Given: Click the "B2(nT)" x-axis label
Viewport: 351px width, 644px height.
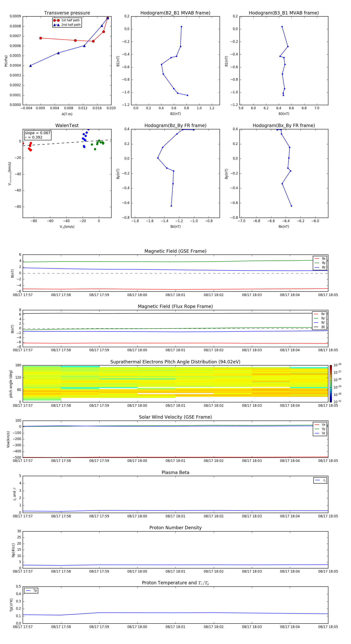Looking at the screenshot, I should 175,114.
